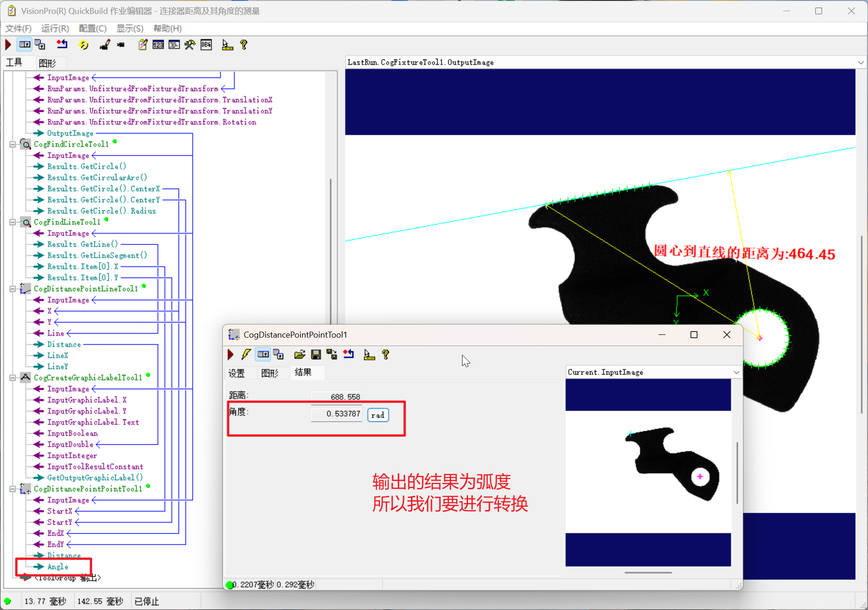
Task: Click the question mark help icon in tool window
Action: pos(386,355)
